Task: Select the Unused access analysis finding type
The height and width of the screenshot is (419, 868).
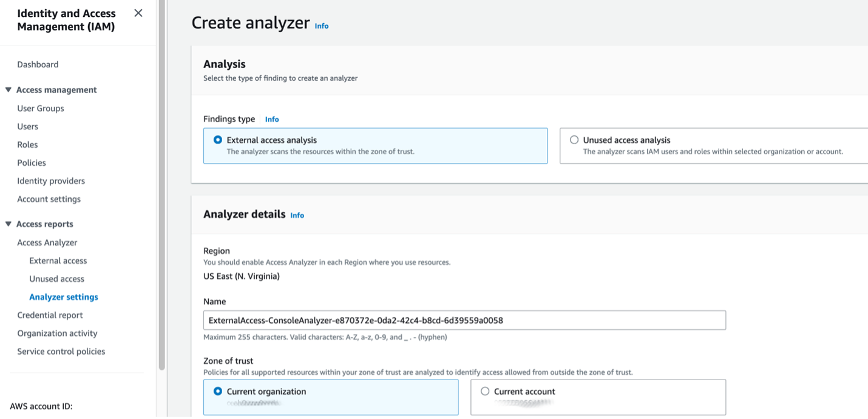Action: tap(574, 140)
